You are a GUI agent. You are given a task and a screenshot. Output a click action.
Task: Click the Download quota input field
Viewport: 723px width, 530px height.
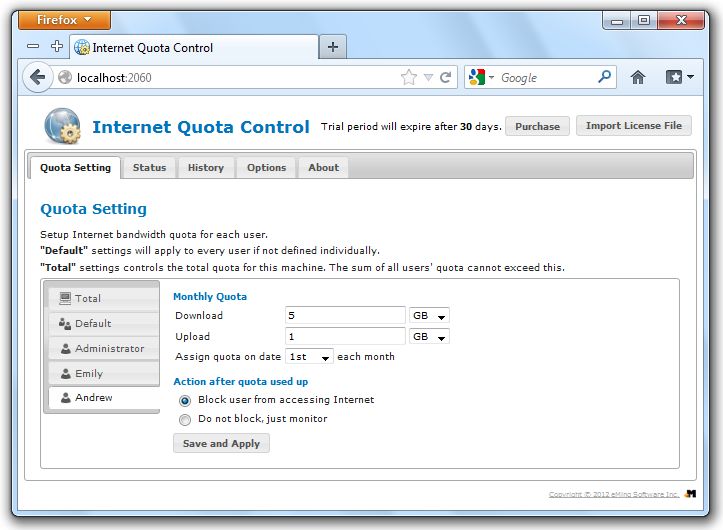click(345, 316)
